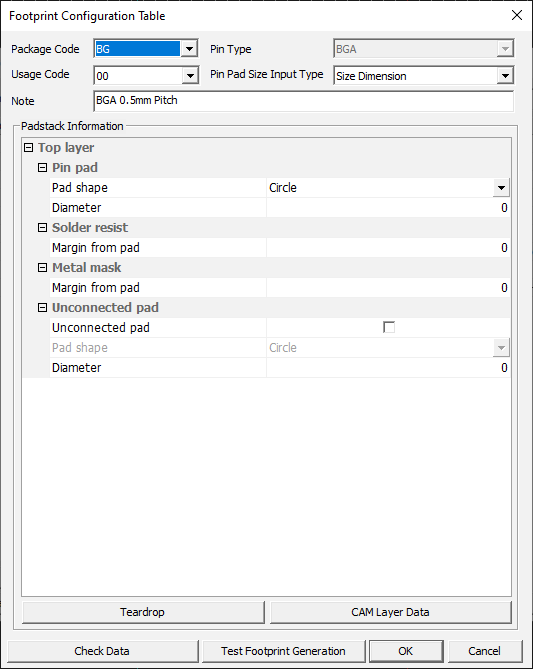Confirm with the OK button
533x669 pixels.
point(406,651)
